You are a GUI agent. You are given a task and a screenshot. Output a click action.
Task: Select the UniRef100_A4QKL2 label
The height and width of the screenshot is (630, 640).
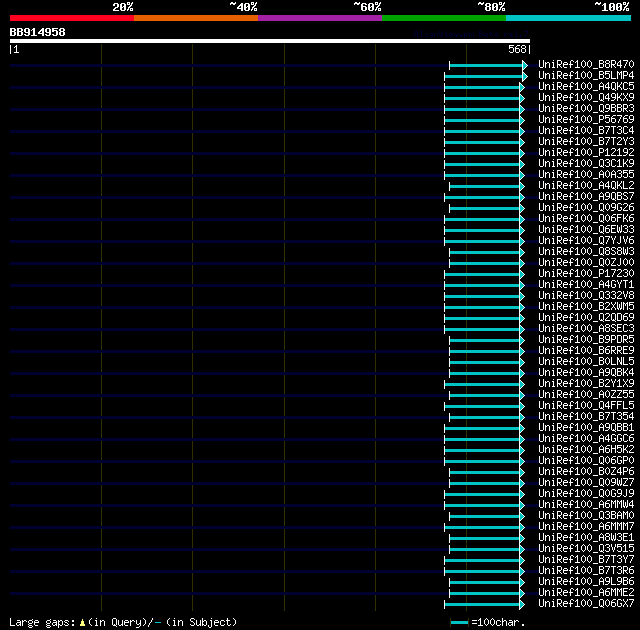pyautogui.click(x=586, y=186)
